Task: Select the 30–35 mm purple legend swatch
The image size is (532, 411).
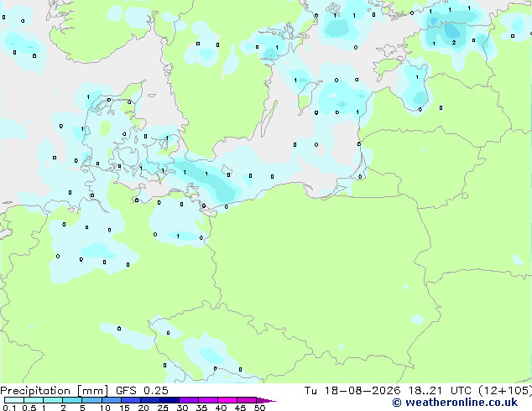Action: click(x=189, y=400)
